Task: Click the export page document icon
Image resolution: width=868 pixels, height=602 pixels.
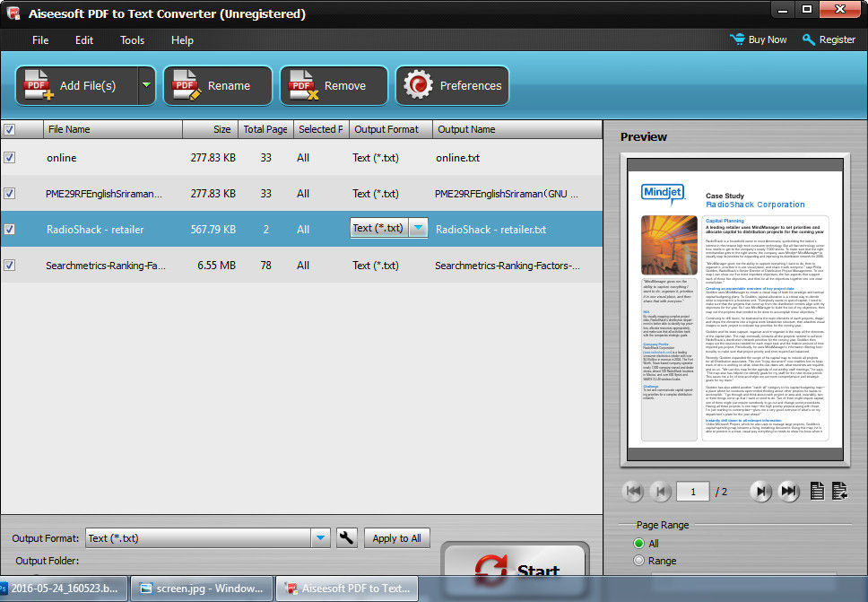Action: click(x=840, y=492)
